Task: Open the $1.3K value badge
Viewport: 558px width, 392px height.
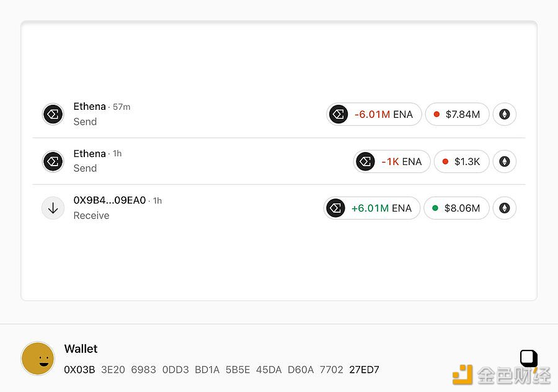Action: [x=461, y=161]
